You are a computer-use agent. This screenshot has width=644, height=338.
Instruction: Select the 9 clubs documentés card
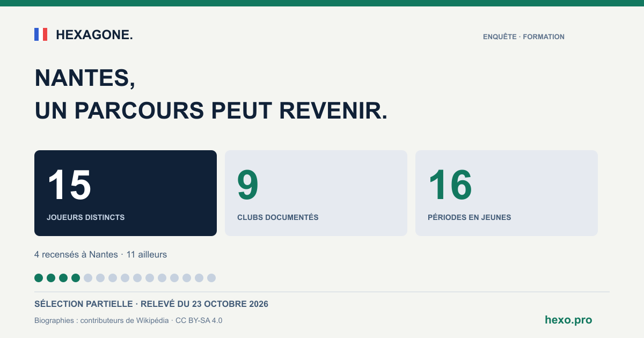point(316,193)
